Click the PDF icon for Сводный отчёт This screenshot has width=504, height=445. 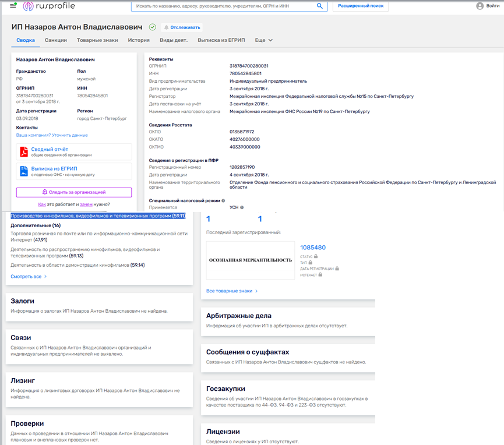point(24,152)
